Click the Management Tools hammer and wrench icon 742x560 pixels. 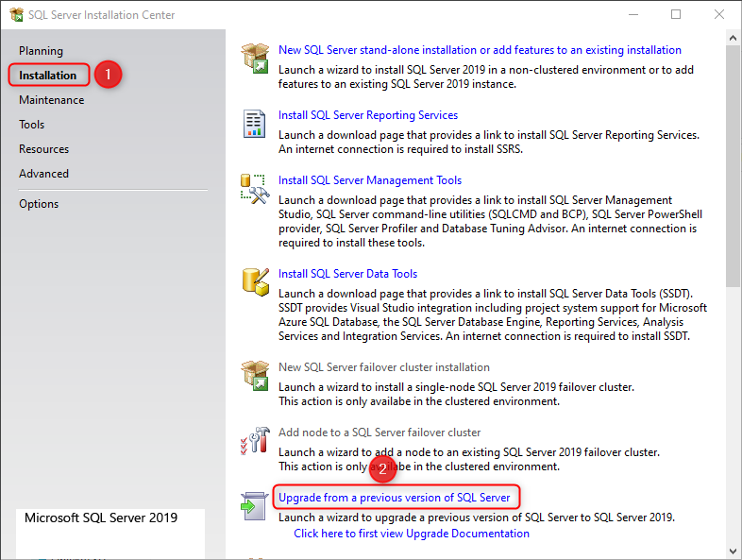coord(255,189)
